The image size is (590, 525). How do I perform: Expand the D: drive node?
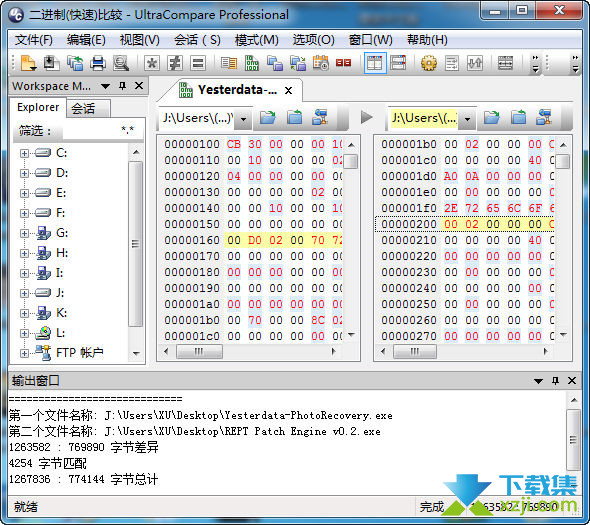(24, 173)
